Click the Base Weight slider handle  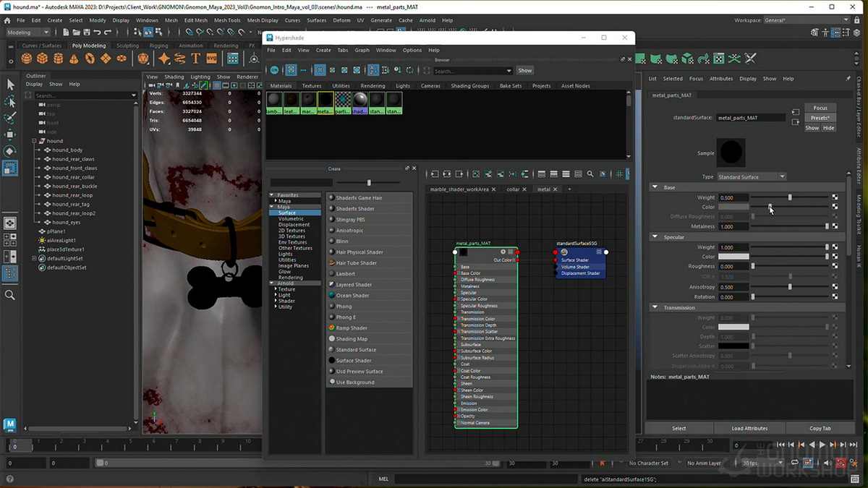pyautogui.click(x=790, y=197)
